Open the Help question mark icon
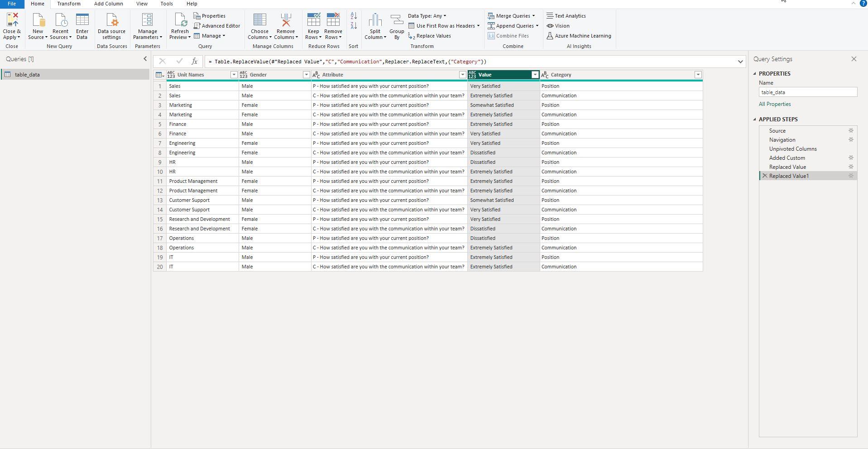 pos(863,3)
